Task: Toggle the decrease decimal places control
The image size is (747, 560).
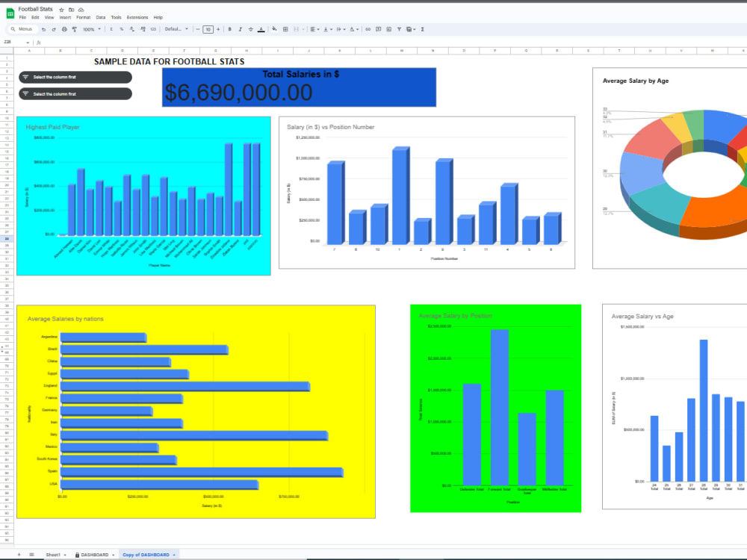Action: click(132, 29)
